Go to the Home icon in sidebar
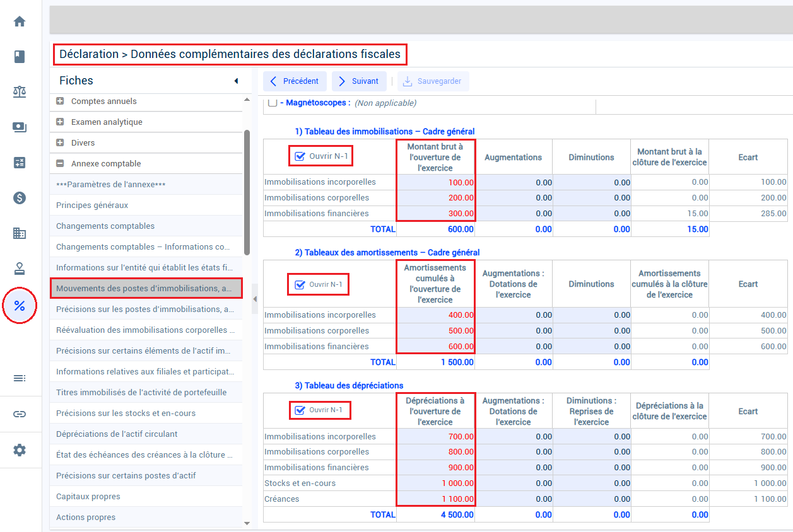 click(20, 21)
